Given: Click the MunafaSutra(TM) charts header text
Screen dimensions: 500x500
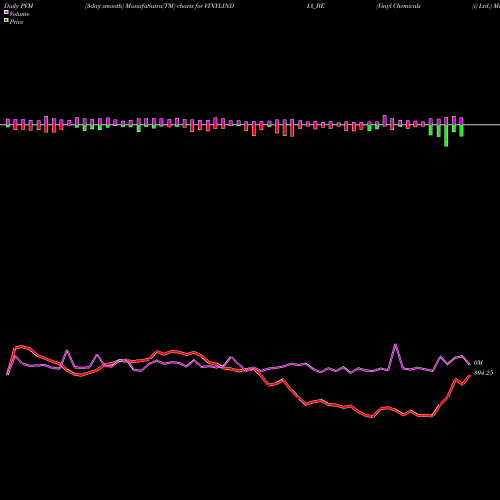Looking at the screenshot, I should pyautogui.click(x=159, y=6).
